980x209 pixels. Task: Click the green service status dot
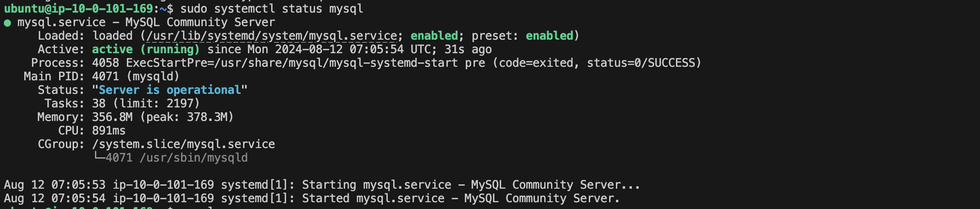(7, 23)
